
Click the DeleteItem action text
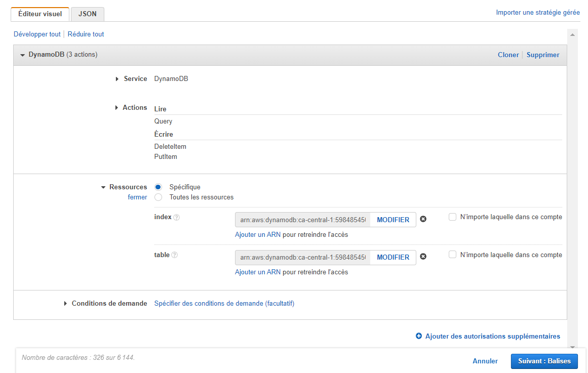click(170, 147)
